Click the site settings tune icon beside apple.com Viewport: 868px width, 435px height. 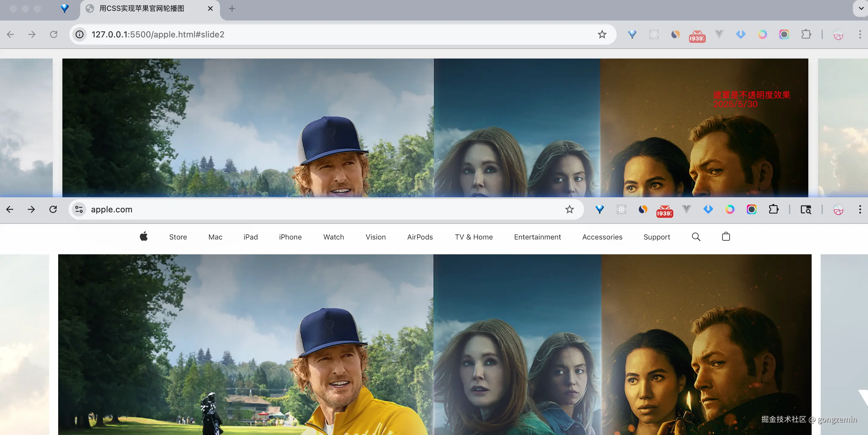[x=79, y=209]
